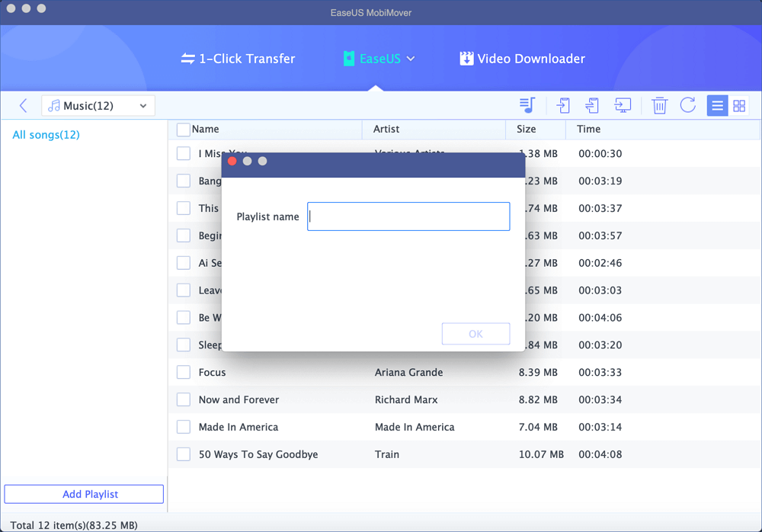Screen dimensions: 762x532
Task: Check the box for the Begin row
Action: pyautogui.click(x=183, y=236)
